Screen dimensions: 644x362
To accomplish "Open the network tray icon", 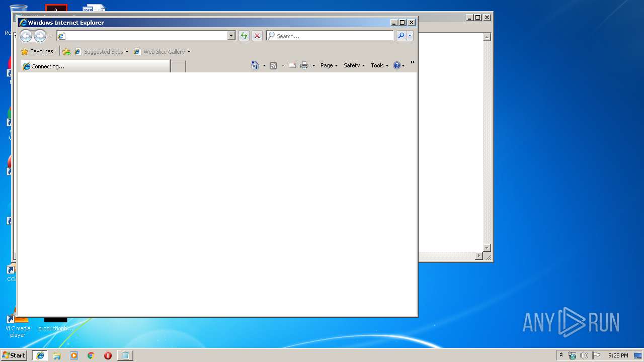I will [x=572, y=355].
